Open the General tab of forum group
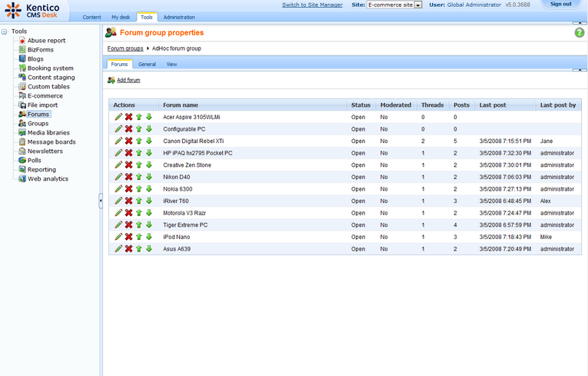Screen dimensions: 588x376 (x=147, y=64)
